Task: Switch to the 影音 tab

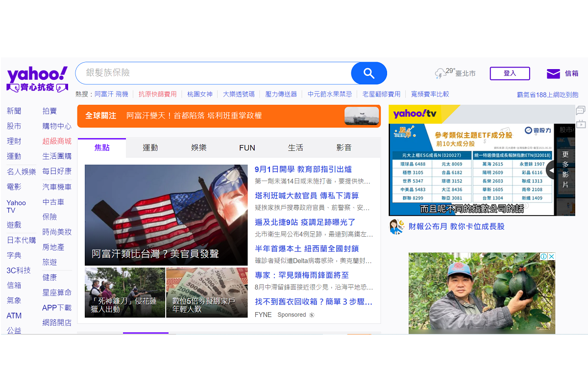Action: pos(344,147)
